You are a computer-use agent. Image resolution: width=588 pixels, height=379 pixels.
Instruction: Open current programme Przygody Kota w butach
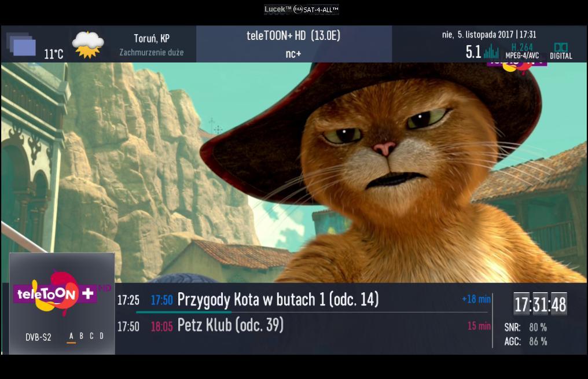[x=278, y=300]
